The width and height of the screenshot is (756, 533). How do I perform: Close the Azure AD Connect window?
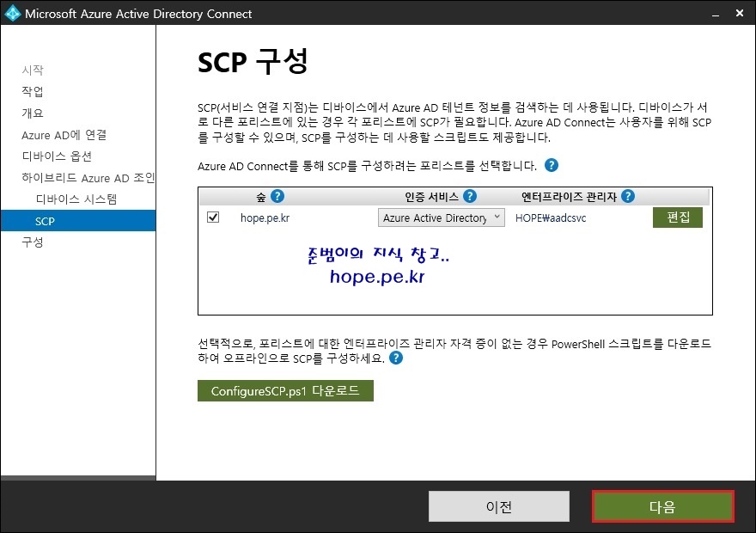[x=740, y=13]
